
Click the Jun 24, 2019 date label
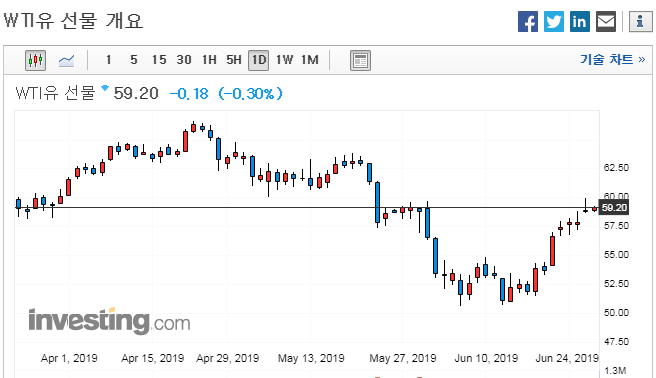click(567, 358)
